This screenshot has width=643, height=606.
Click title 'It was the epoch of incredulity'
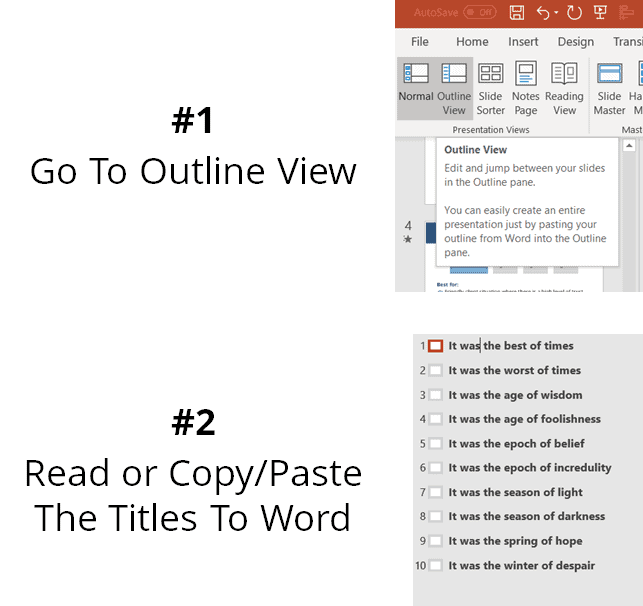(x=529, y=468)
